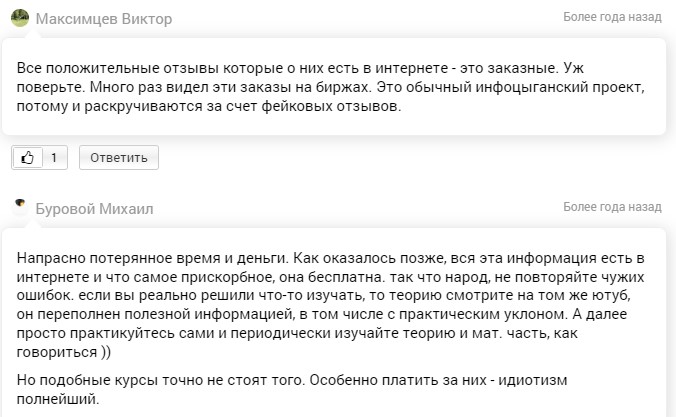Click the like count number 1
Image resolution: width=676 pixels, height=417 pixels.
click(x=53, y=157)
